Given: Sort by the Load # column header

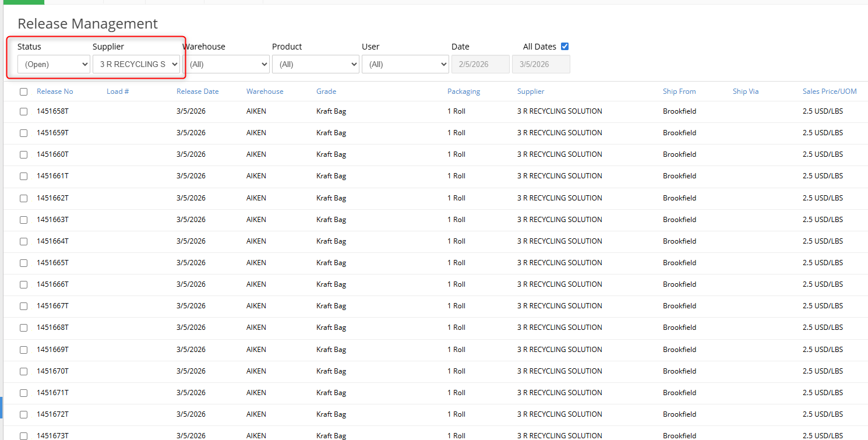Looking at the screenshot, I should tap(118, 91).
